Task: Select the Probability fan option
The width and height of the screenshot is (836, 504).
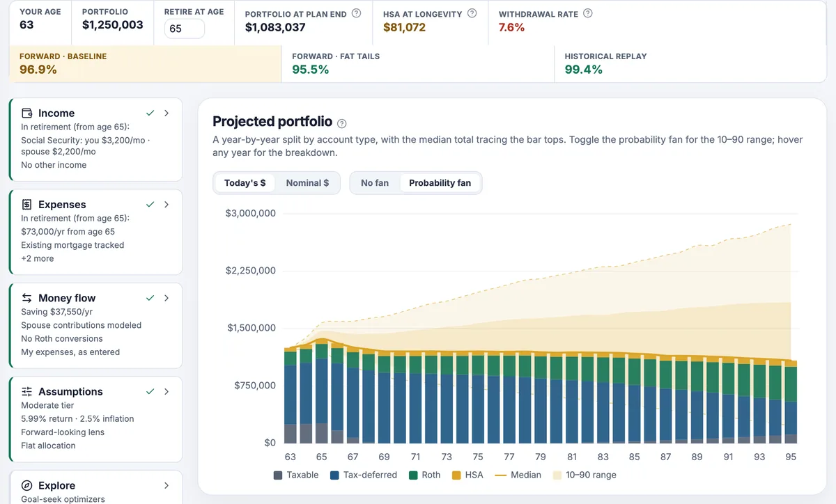Action: pyautogui.click(x=440, y=183)
